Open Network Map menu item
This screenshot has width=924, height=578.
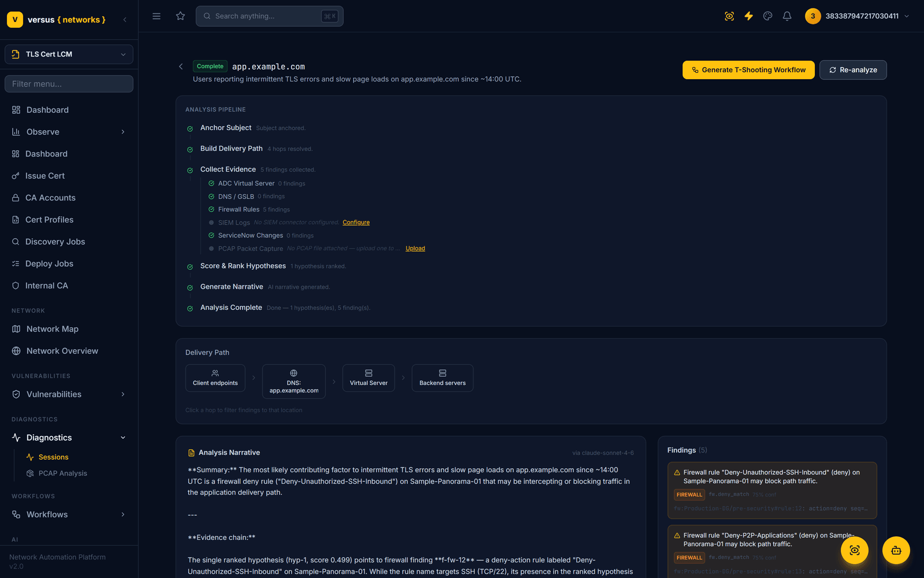69,329
